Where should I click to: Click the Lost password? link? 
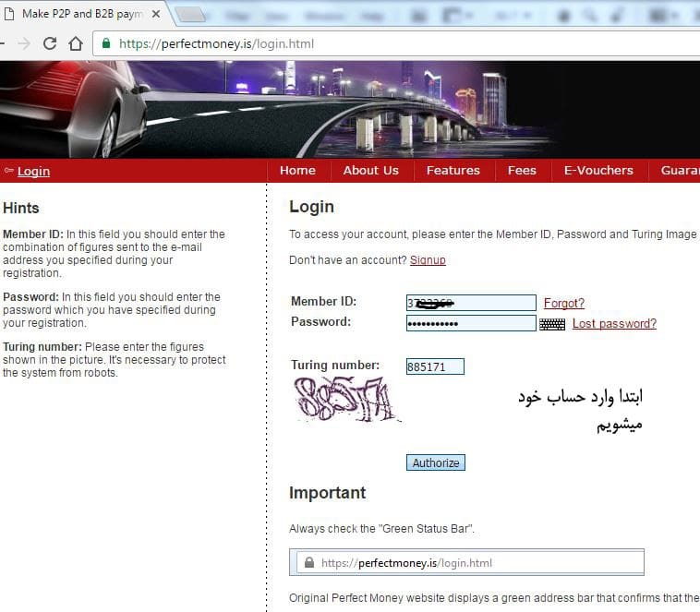tap(614, 323)
